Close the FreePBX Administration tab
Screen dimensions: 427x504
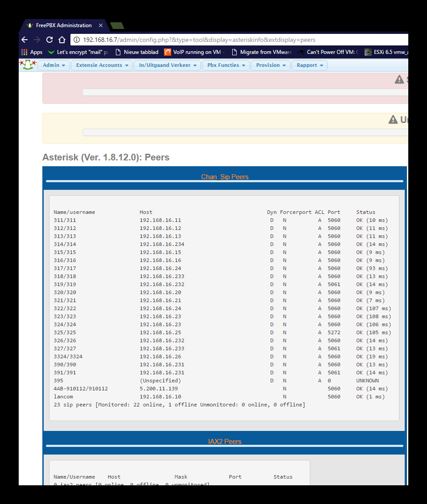[101, 25]
